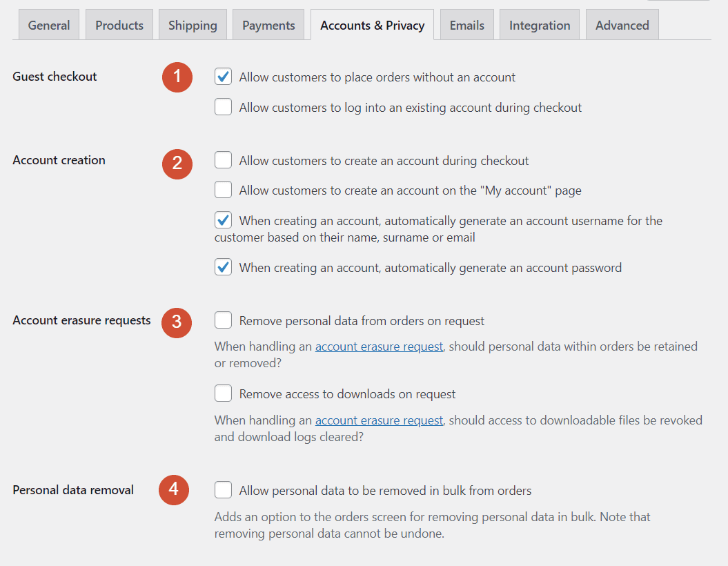Disable ordering without an account
This screenshot has width=728, height=566.
[223, 77]
